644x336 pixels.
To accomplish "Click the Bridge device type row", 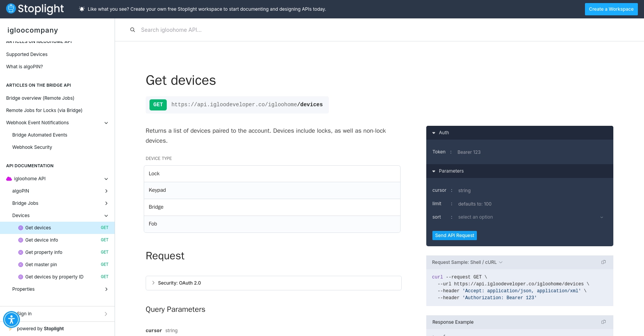I will point(272,207).
